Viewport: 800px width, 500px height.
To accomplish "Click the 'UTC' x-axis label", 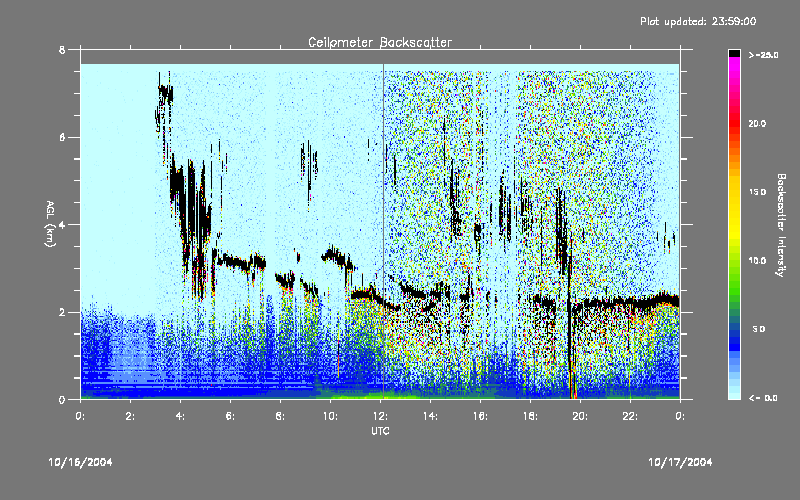I will (x=380, y=431).
